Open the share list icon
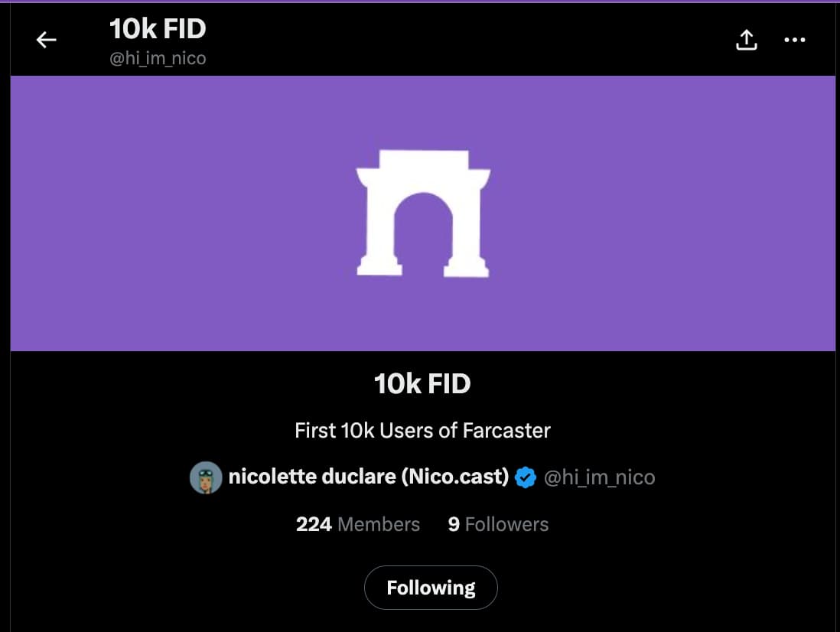 pos(746,41)
